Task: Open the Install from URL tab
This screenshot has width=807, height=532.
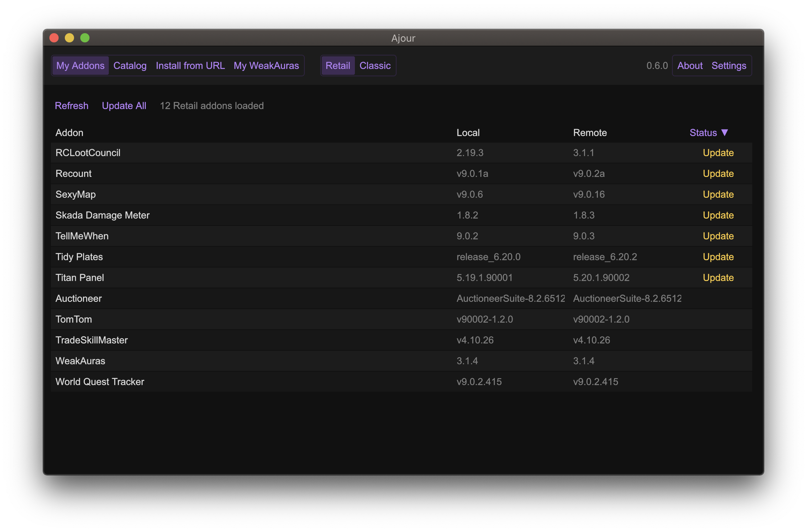Action: (x=190, y=66)
